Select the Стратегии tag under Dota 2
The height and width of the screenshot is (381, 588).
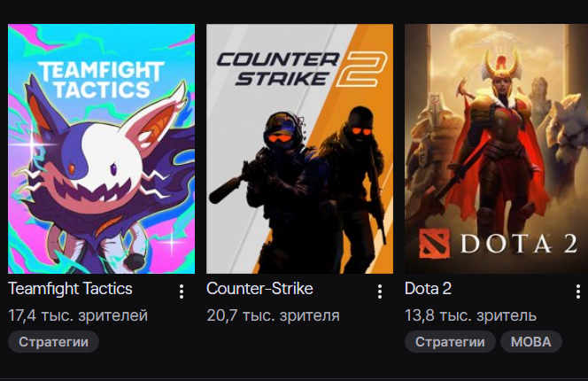(x=450, y=342)
